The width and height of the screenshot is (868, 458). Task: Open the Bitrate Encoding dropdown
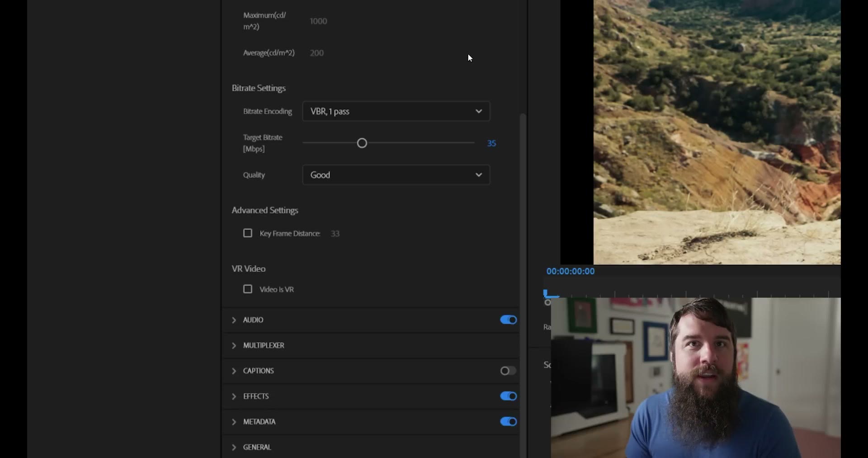tap(396, 111)
